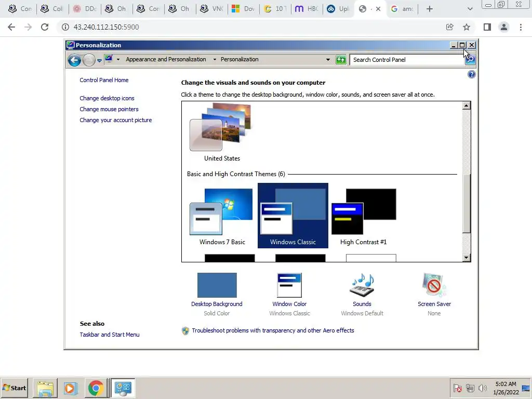This screenshot has height=399, width=532.
Task: Open Chrome from the remote taskbar
Action: 96,388
